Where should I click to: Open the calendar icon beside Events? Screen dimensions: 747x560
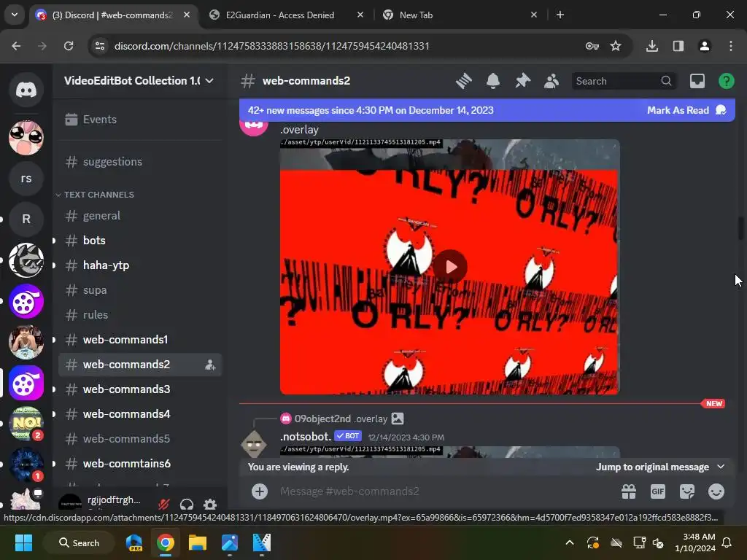[71, 119]
